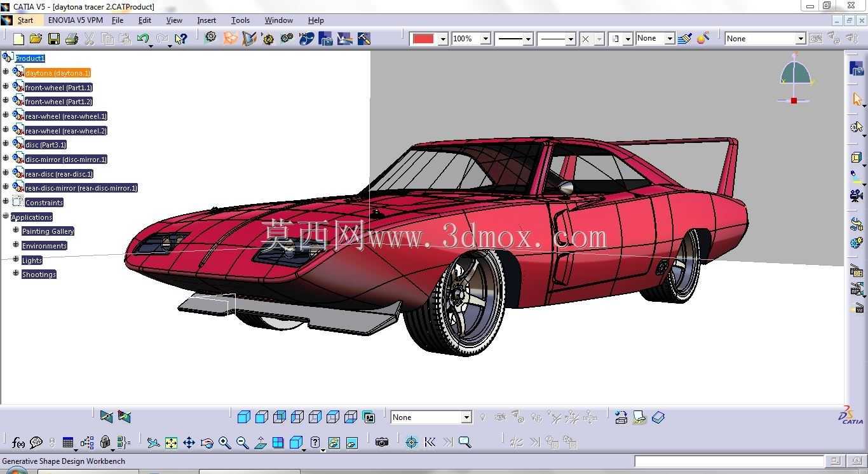Click the red graphic properties color swatch
The width and height of the screenshot is (868, 474).
coord(423,39)
